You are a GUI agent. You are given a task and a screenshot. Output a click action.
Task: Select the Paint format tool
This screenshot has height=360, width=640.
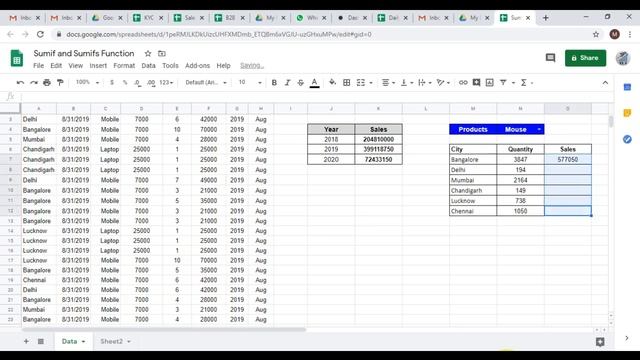pos(60,83)
